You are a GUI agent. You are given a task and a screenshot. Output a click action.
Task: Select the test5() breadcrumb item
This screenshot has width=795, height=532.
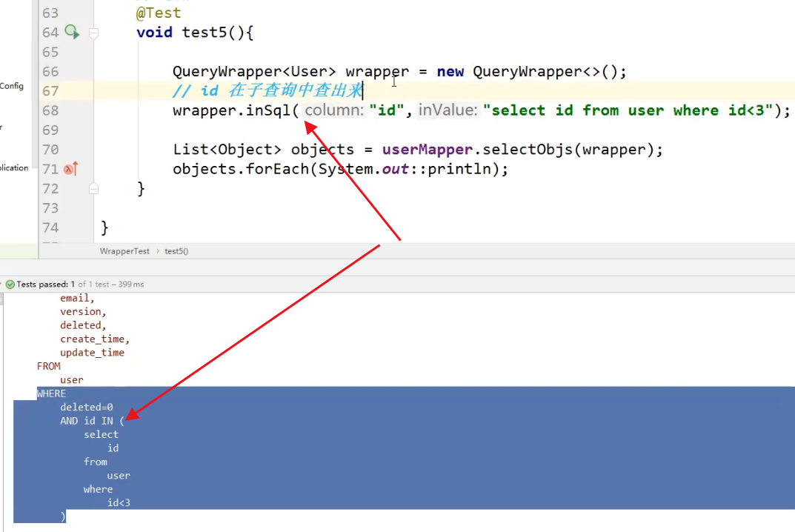(x=176, y=251)
